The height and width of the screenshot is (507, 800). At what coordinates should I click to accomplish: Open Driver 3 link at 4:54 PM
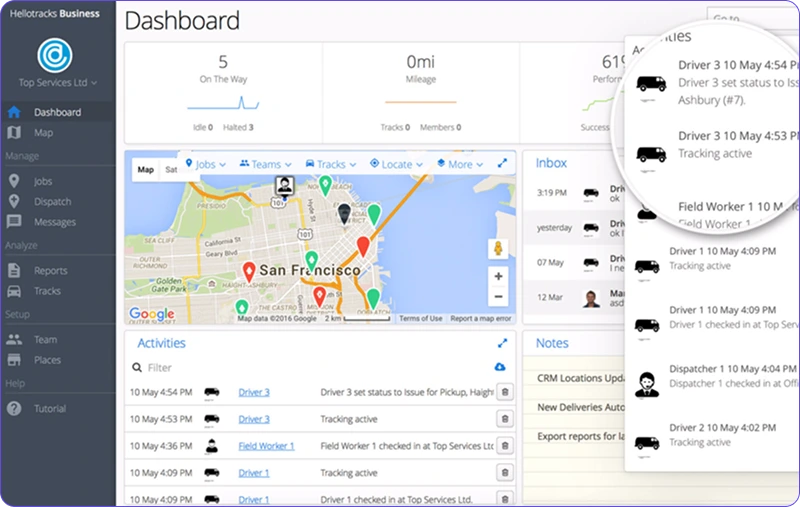coord(254,392)
